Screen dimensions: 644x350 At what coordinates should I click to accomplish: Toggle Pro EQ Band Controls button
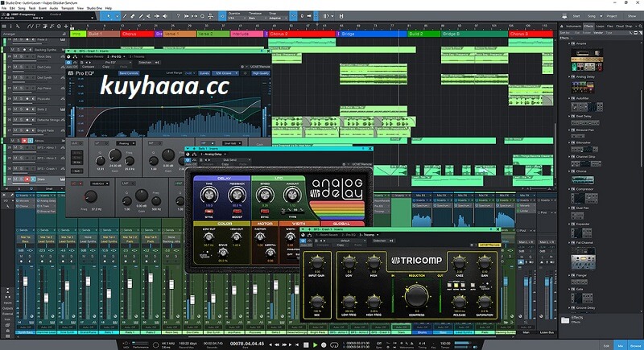pyautogui.click(x=129, y=73)
